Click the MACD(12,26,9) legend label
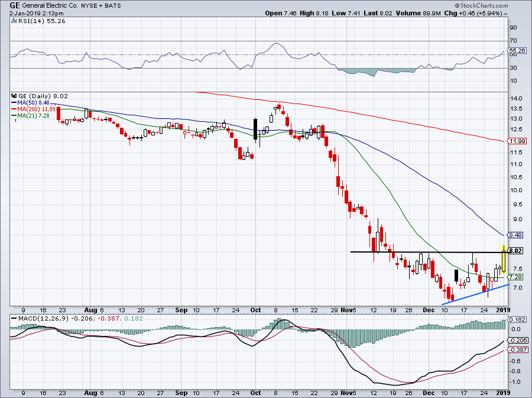The image size is (532, 398). pos(43,319)
